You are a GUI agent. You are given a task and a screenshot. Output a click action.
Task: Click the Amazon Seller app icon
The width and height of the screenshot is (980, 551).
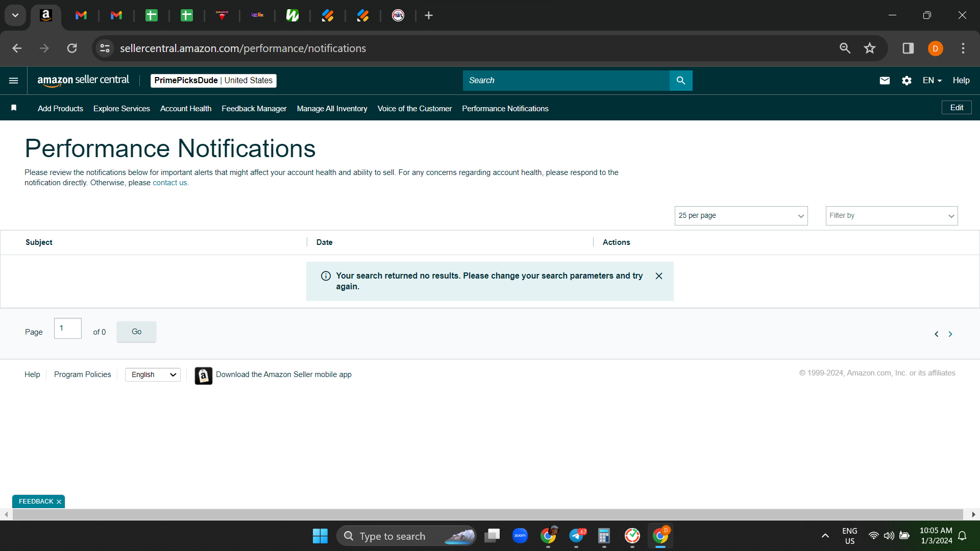pos(204,376)
